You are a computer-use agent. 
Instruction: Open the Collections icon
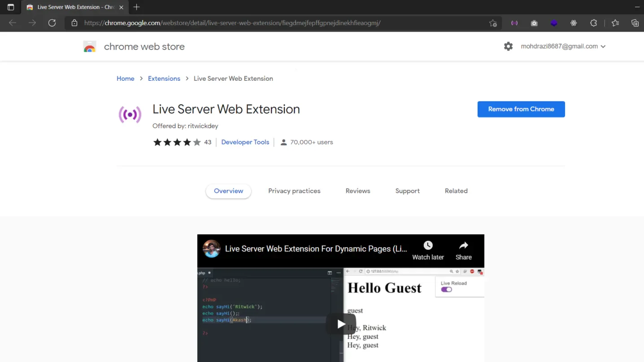[635, 23]
